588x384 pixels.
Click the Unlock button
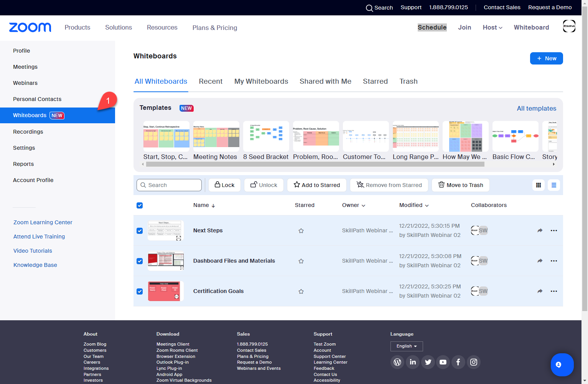point(264,185)
